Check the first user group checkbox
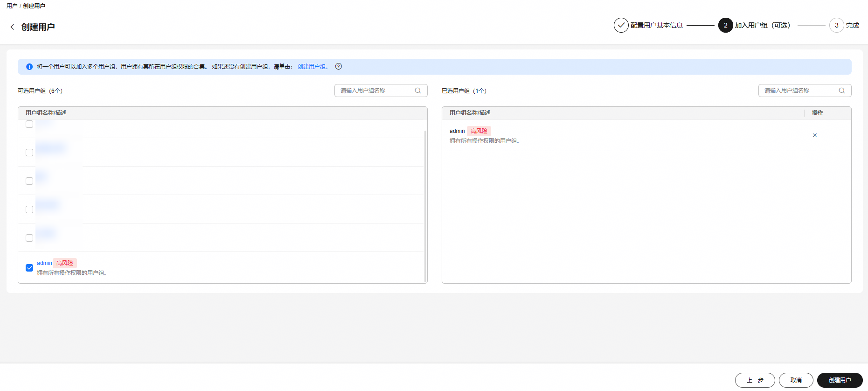868x391 pixels. coord(29,124)
